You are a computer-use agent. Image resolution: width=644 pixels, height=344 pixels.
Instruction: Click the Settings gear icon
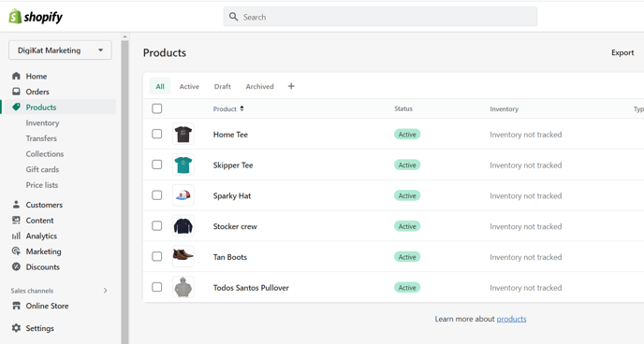16,328
